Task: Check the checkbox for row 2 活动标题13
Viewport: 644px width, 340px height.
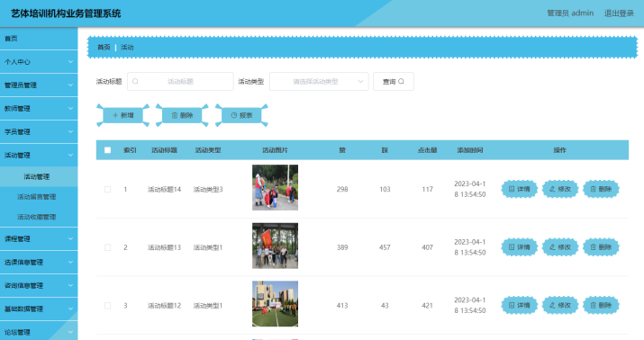Action: [x=107, y=247]
